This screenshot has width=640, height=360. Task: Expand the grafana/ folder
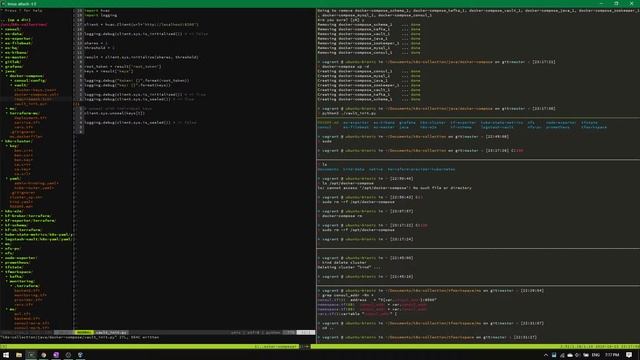[14, 67]
